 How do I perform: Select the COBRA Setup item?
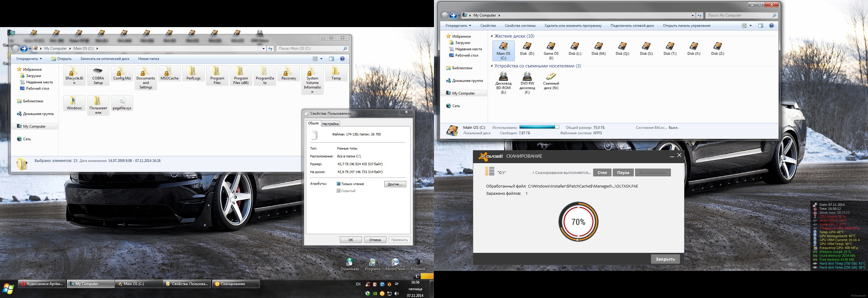pyautogui.click(x=98, y=75)
